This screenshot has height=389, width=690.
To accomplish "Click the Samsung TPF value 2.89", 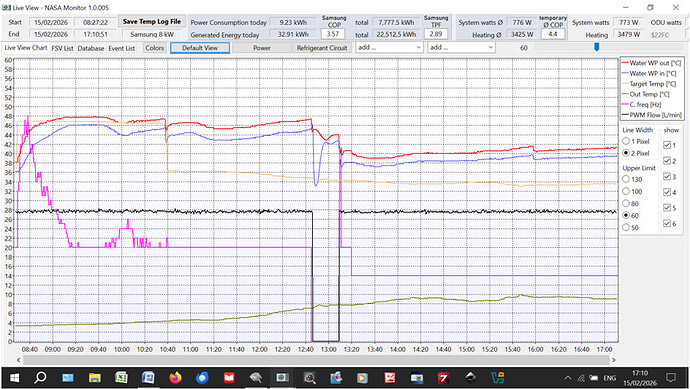I will 436,34.
